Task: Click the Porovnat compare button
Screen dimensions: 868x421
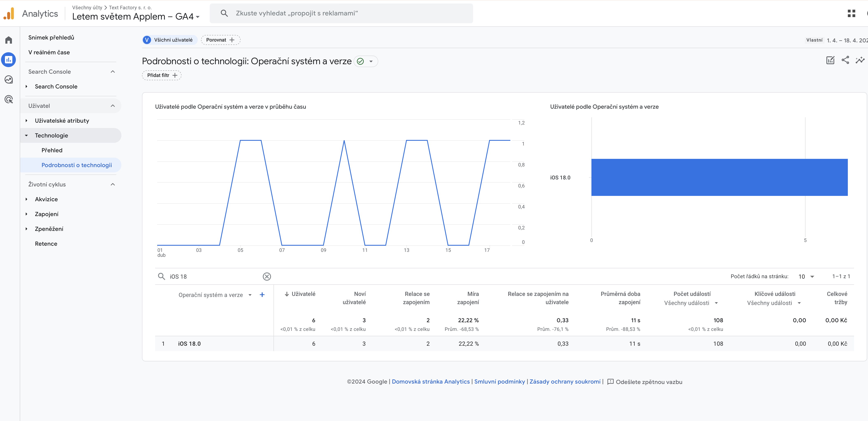Action: [220, 40]
